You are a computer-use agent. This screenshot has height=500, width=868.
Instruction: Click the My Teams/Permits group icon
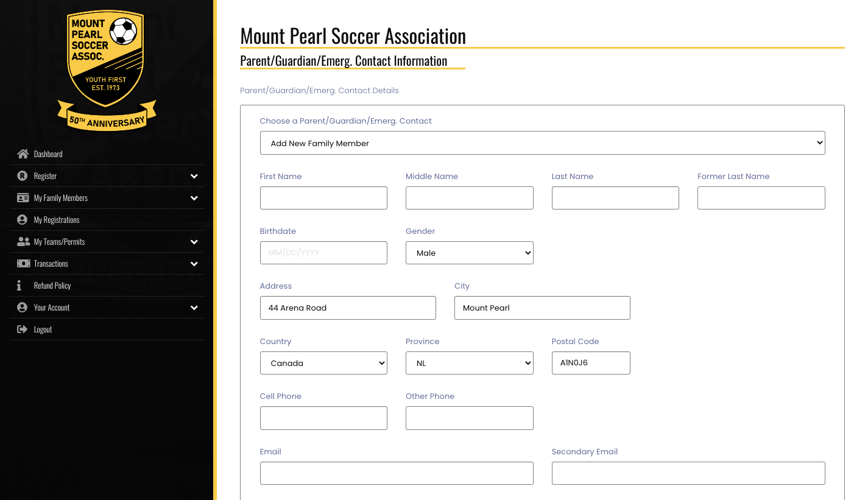pyautogui.click(x=23, y=242)
